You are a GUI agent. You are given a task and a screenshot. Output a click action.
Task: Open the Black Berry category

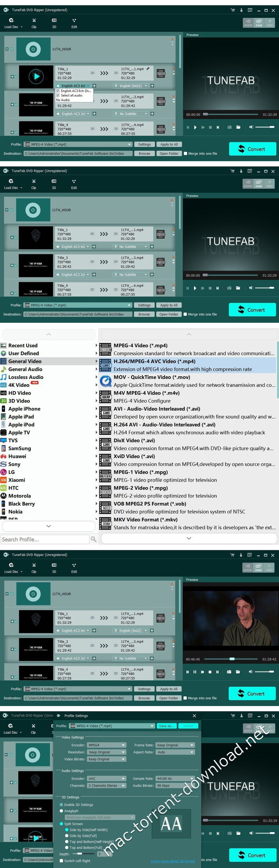21,504
